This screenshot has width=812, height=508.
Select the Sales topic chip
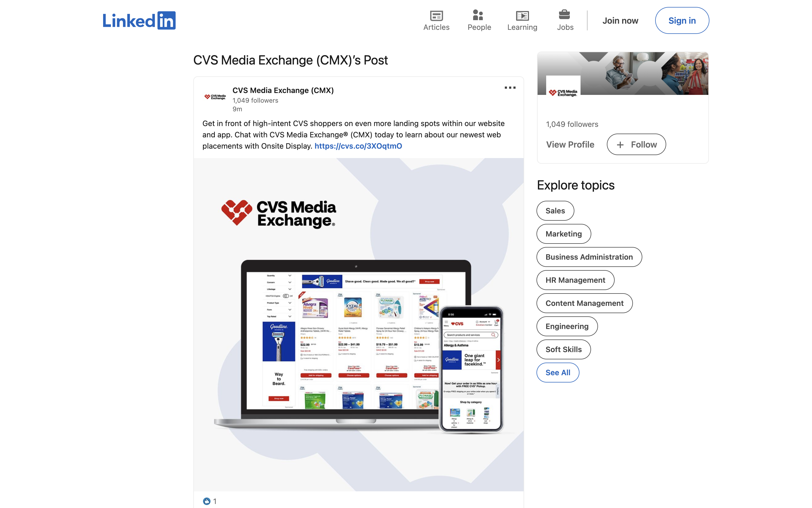[x=555, y=211]
